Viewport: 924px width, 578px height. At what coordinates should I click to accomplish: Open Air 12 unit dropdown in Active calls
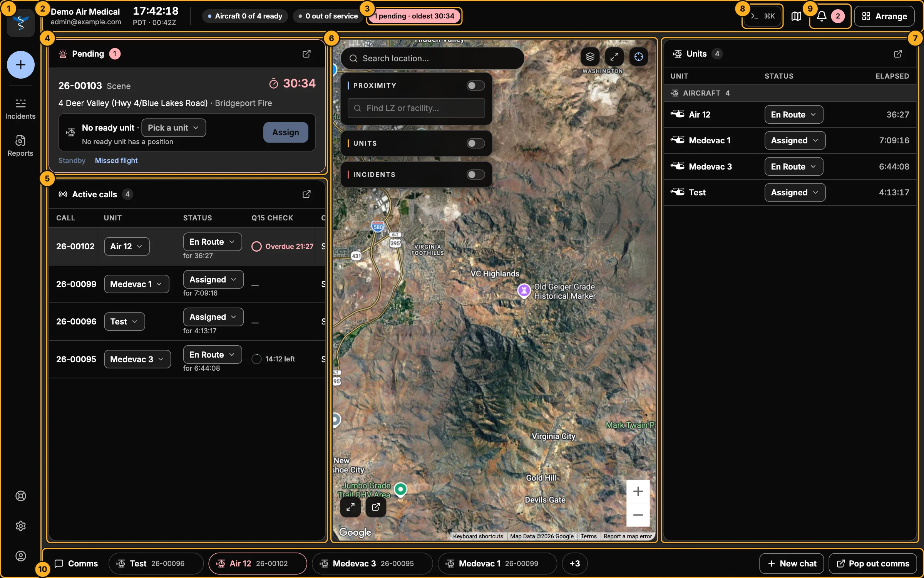pos(127,247)
